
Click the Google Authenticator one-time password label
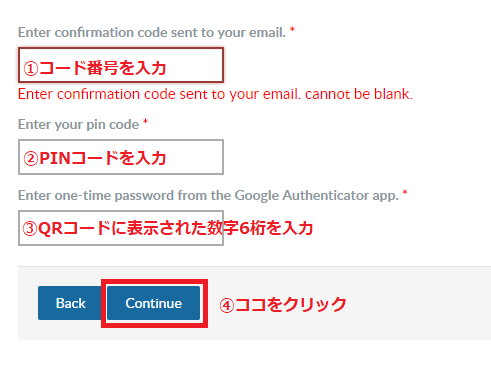click(x=208, y=195)
